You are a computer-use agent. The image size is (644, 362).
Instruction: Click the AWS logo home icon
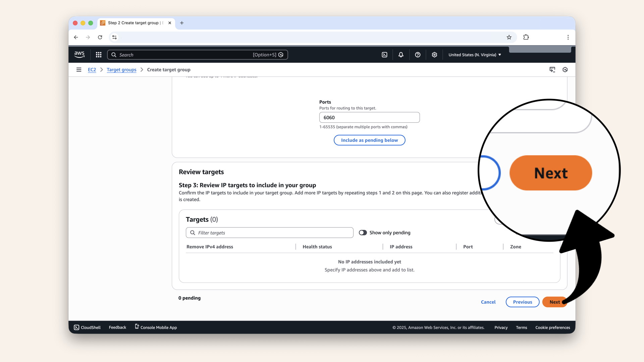(79, 54)
